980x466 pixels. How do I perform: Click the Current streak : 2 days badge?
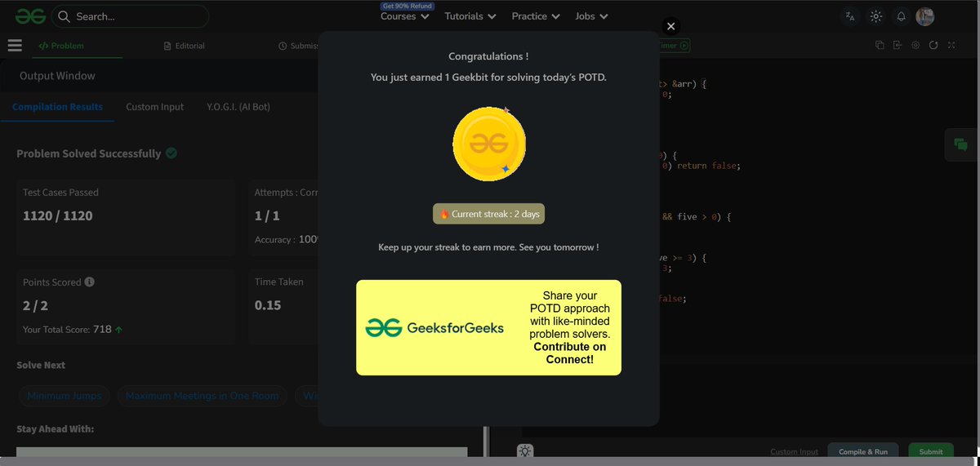click(x=488, y=214)
